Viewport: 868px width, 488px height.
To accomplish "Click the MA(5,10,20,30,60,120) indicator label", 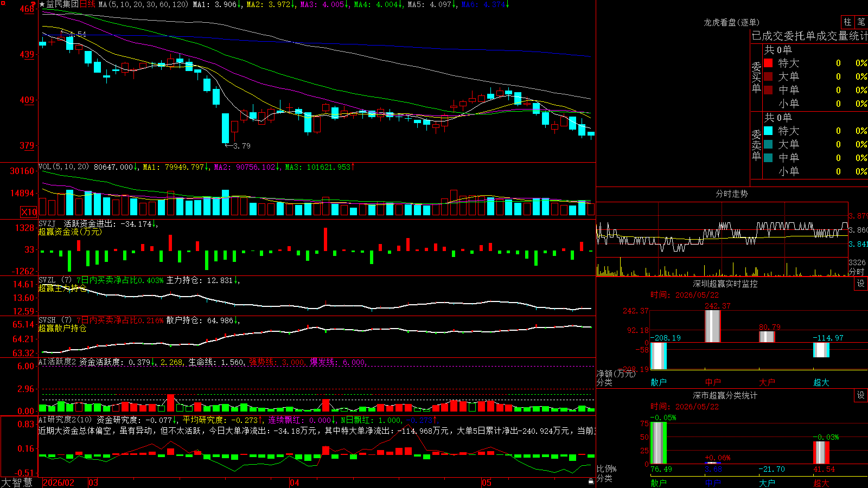I will (143, 4).
